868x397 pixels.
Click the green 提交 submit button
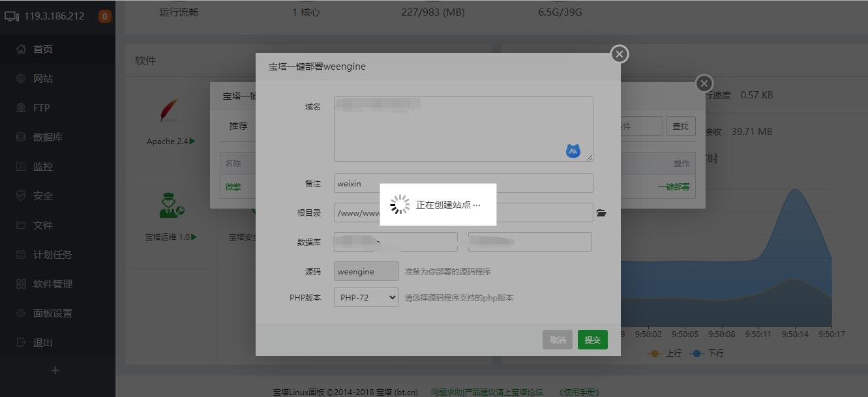(x=593, y=340)
